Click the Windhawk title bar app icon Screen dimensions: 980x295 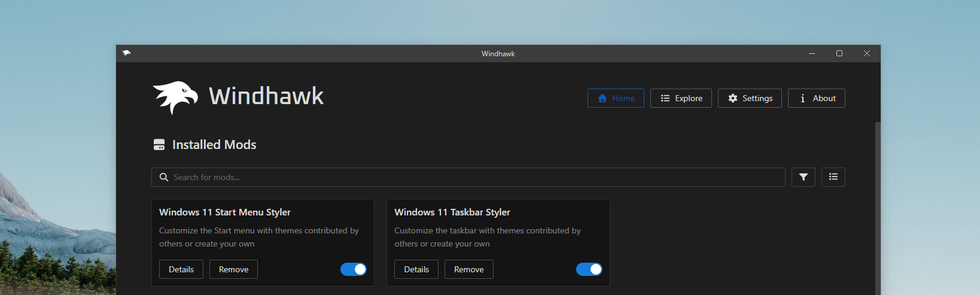[x=126, y=53]
